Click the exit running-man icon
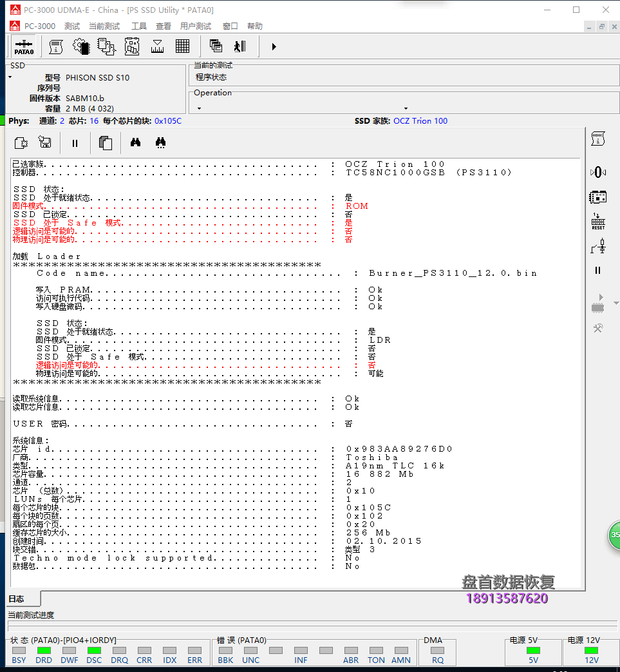Viewport: 620px width, 672px height. click(240, 46)
